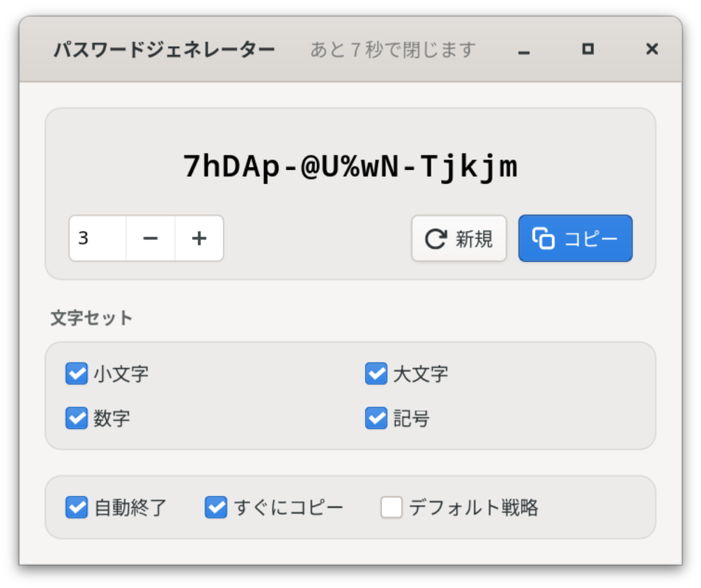Click the コピー button to copy password

pos(575,238)
